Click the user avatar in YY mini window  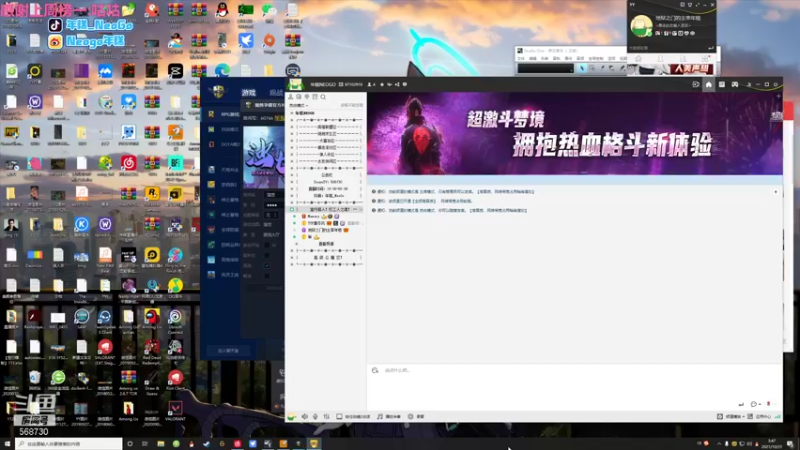(x=641, y=26)
